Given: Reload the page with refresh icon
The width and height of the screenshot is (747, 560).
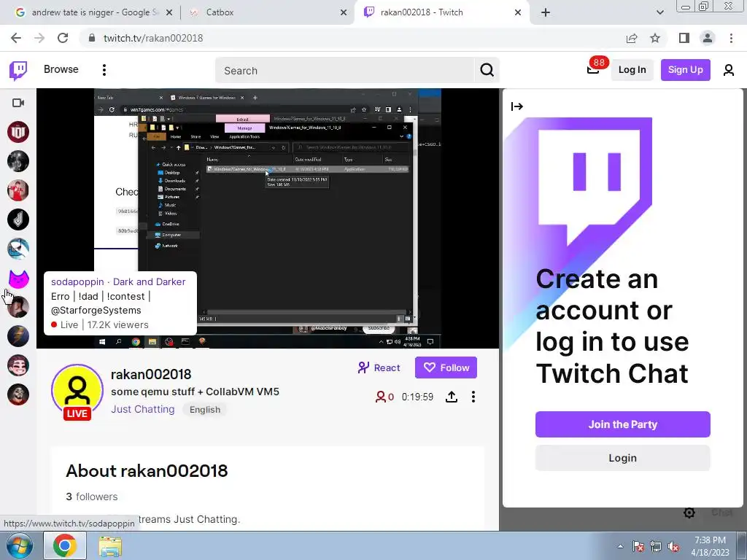Looking at the screenshot, I should pyautogui.click(x=63, y=38).
